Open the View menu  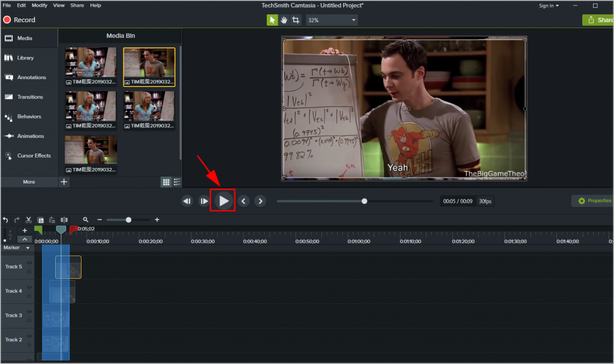[59, 5]
